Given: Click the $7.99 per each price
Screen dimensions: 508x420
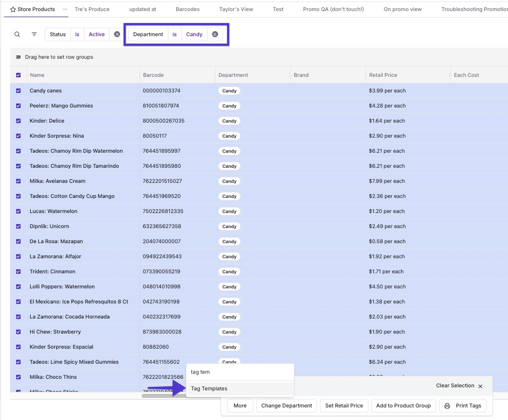Looking at the screenshot, I should tap(387, 181).
